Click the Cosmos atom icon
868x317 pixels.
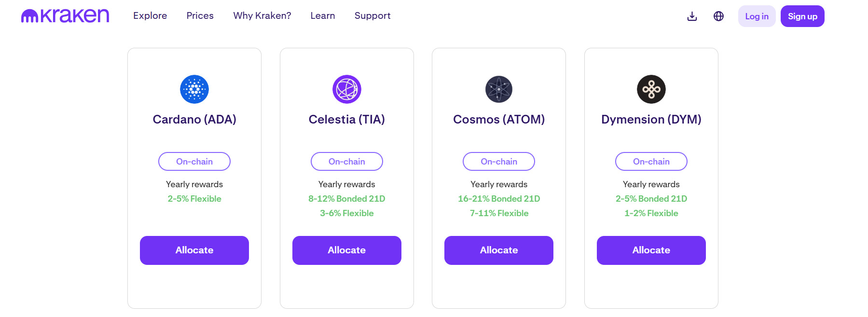(x=498, y=89)
